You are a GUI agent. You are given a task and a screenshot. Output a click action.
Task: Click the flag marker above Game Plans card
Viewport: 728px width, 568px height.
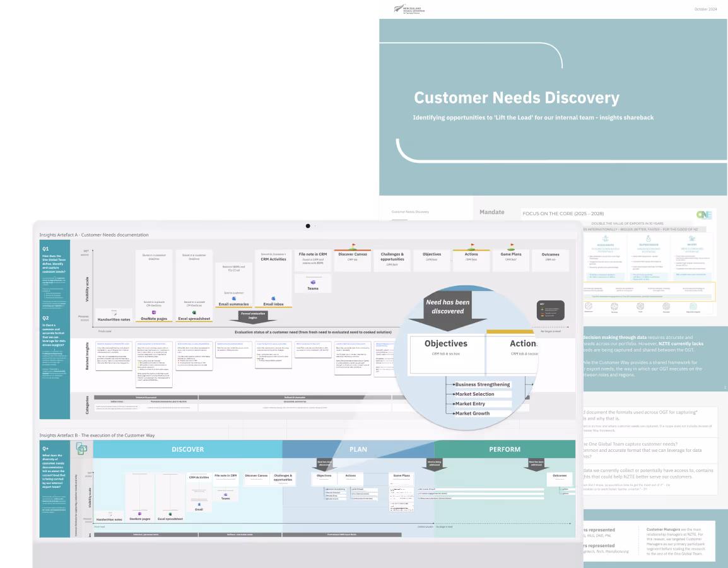512,246
